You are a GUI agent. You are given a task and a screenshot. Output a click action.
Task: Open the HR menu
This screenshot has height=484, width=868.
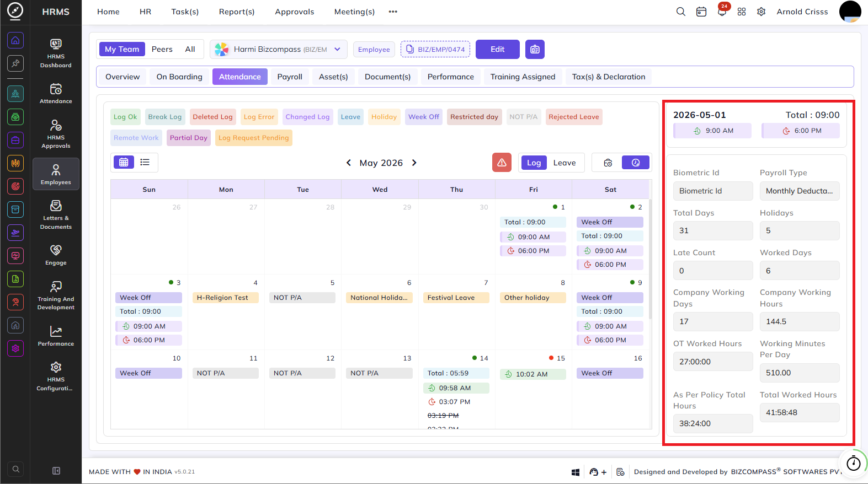(x=146, y=12)
